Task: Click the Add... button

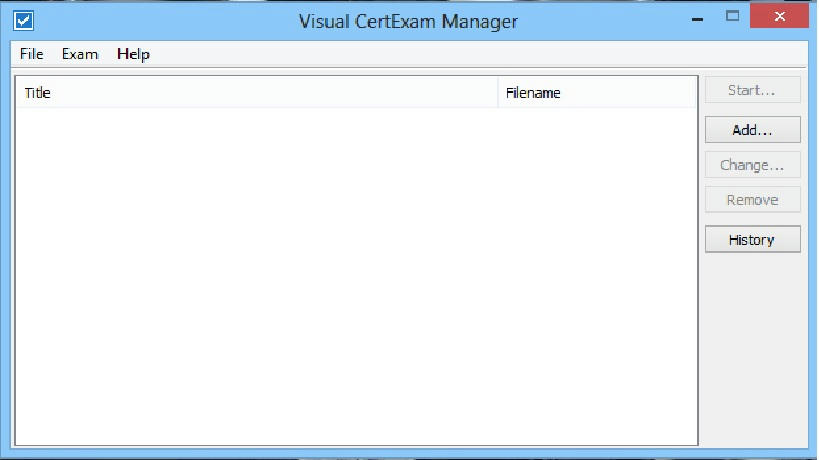Action: pos(753,129)
